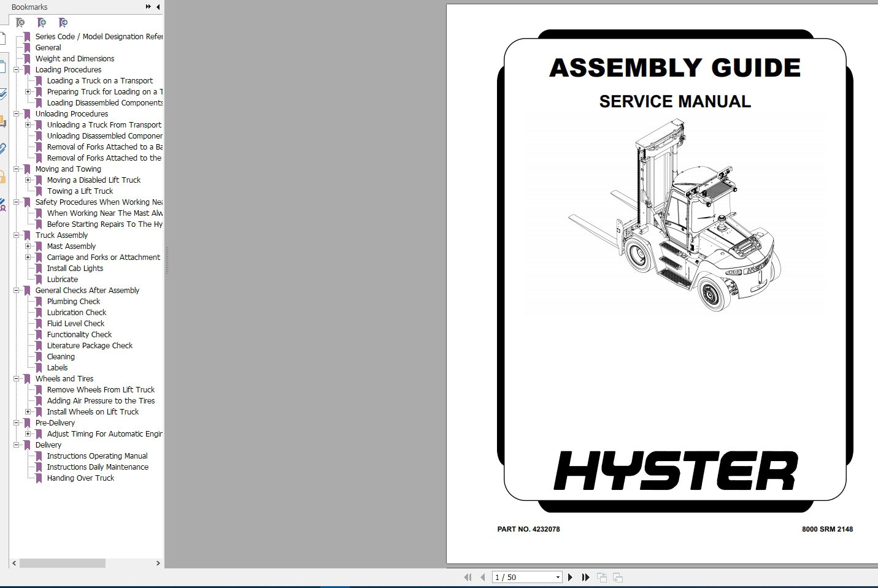The height and width of the screenshot is (588, 878).
Task: Collapse the Delivery bookmark
Action: tap(17, 445)
